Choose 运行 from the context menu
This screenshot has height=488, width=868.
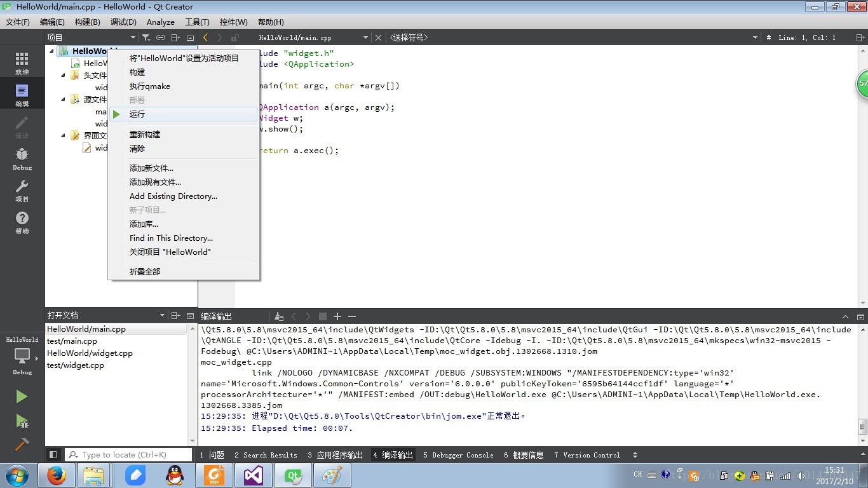click(x=184, y=114)
